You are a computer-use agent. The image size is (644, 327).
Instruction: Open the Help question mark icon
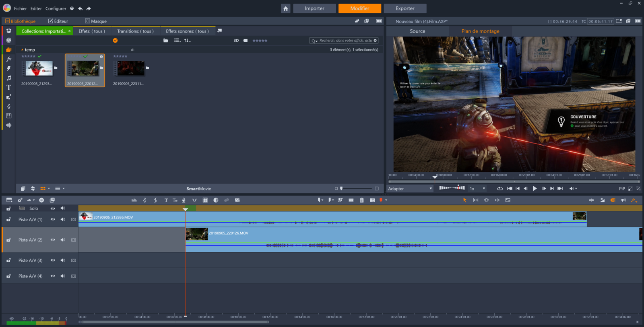click(x=72, y=8)
